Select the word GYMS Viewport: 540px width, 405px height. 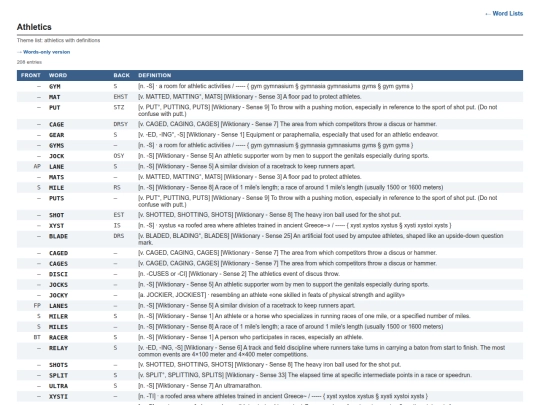click(56, 146)
